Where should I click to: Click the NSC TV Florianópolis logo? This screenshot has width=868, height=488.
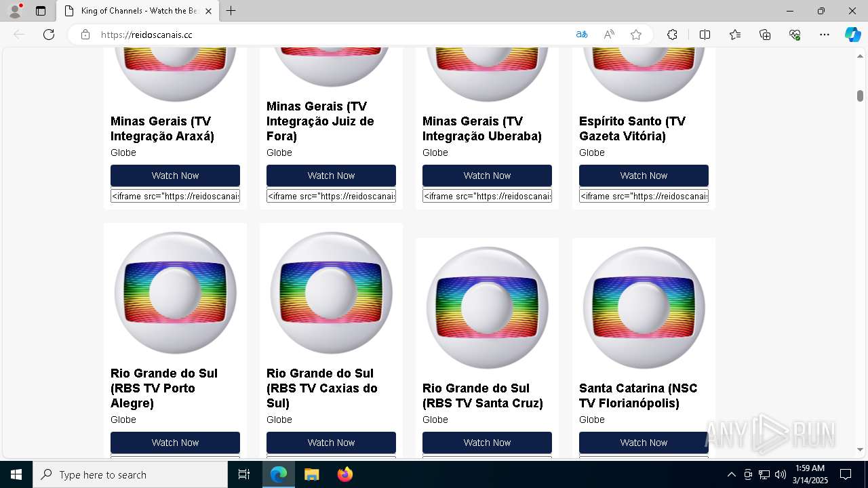644,308
